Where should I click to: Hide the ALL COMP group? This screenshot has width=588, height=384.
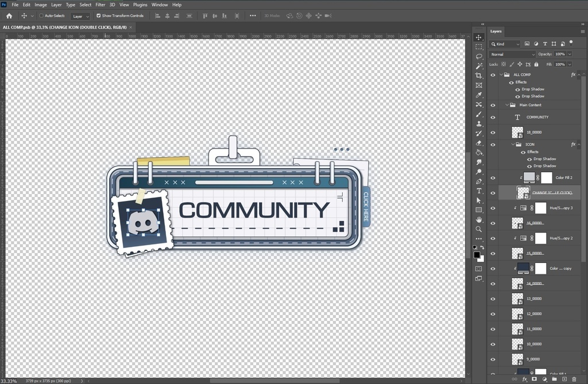(x=493, y=75)
